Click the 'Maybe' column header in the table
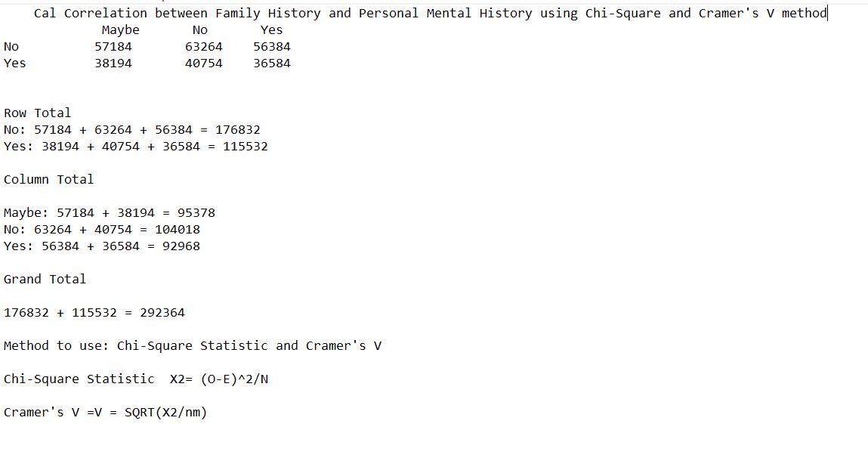 click(121, 30)
